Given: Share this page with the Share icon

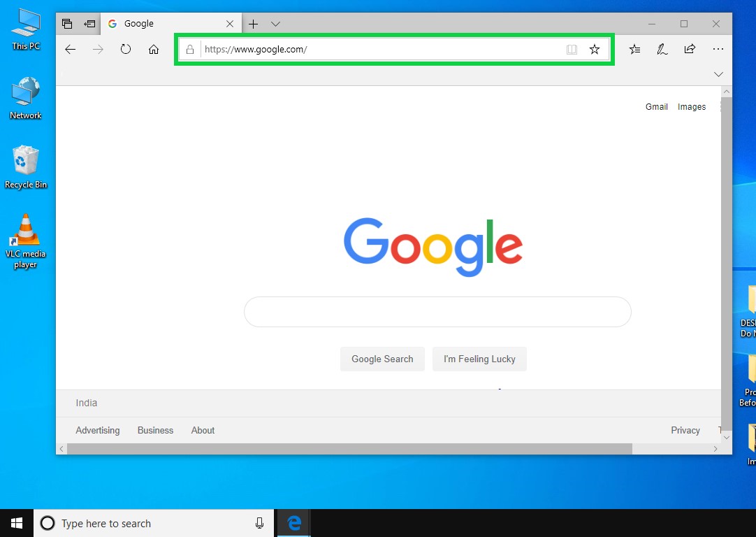Looking at the screenshot, I should pos(690,49).
